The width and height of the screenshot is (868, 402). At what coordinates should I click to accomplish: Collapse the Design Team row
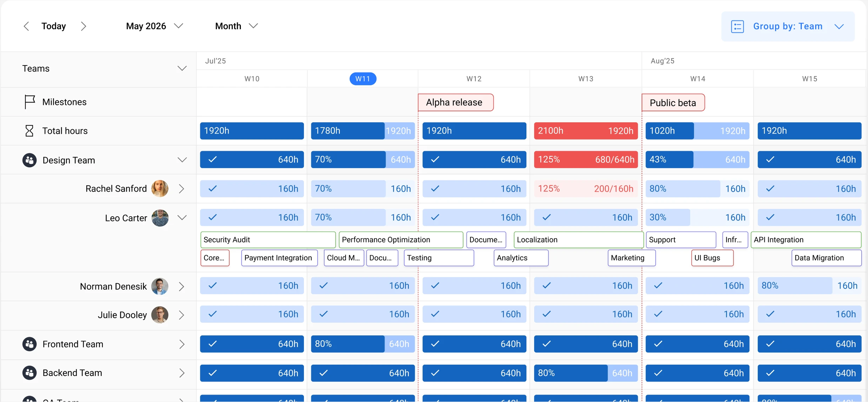[x=182, y=160]
